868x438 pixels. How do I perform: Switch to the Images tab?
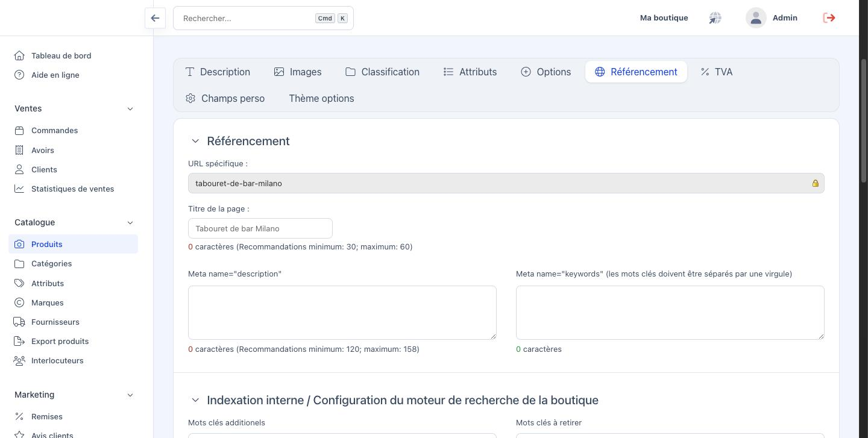pyautogui.click(x=298, y=72)
